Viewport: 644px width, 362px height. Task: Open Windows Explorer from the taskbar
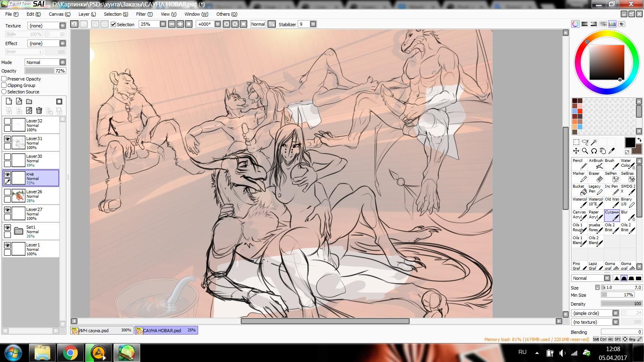click(42, 353)
